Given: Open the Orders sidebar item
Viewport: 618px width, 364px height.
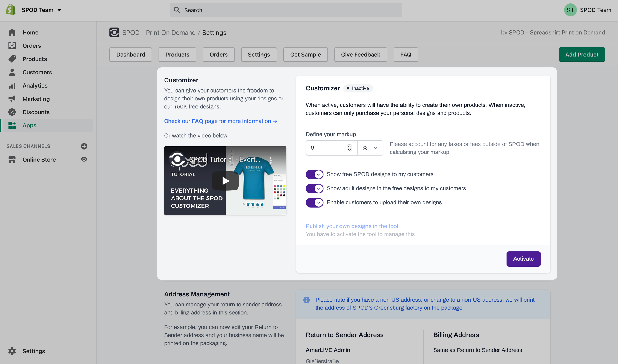Looking at the screenshot, I should click(32, 46).
